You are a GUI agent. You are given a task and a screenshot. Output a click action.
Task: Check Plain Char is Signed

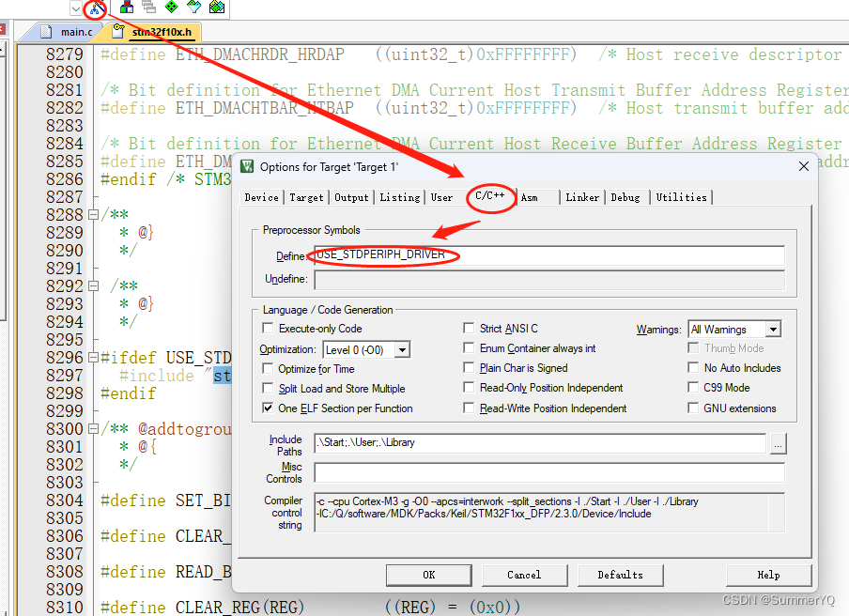point(469,368)
